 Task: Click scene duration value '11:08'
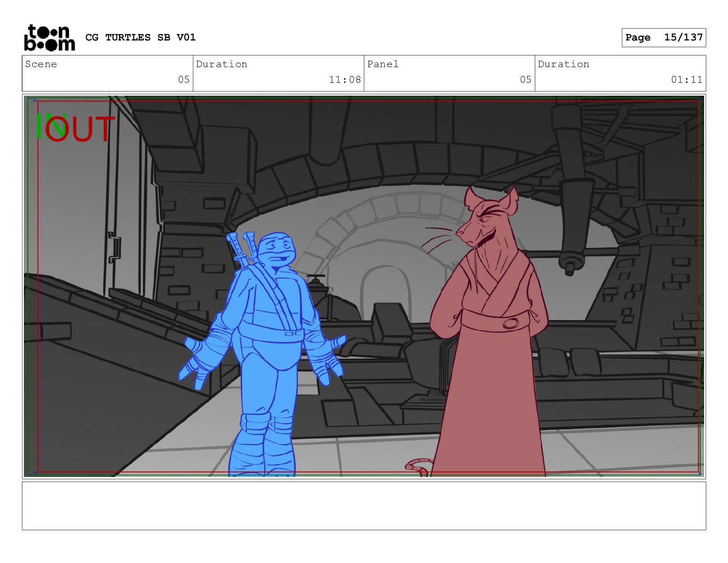(x=345, y=80)
